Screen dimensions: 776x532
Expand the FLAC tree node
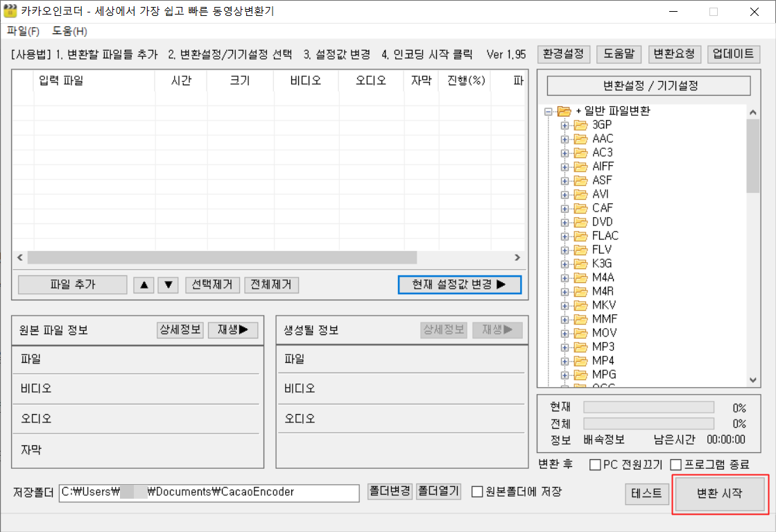(564, 236)
